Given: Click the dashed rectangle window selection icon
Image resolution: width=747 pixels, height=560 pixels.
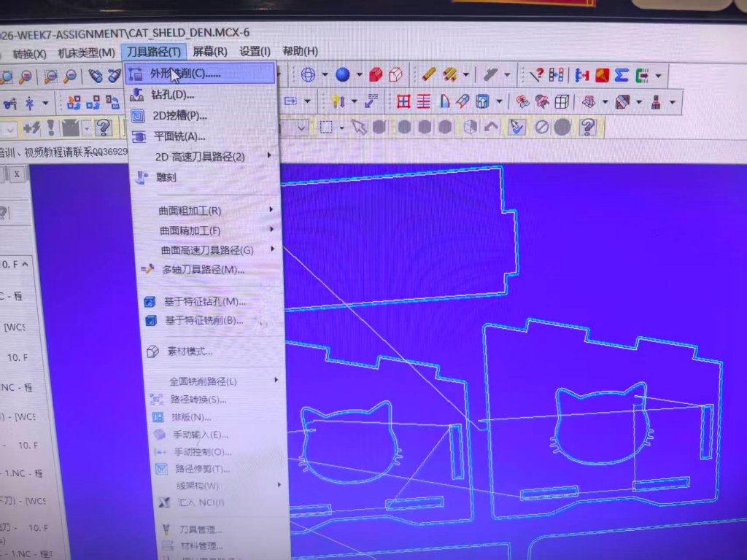Looking at the screenshot, I should [x=326, y=127].
